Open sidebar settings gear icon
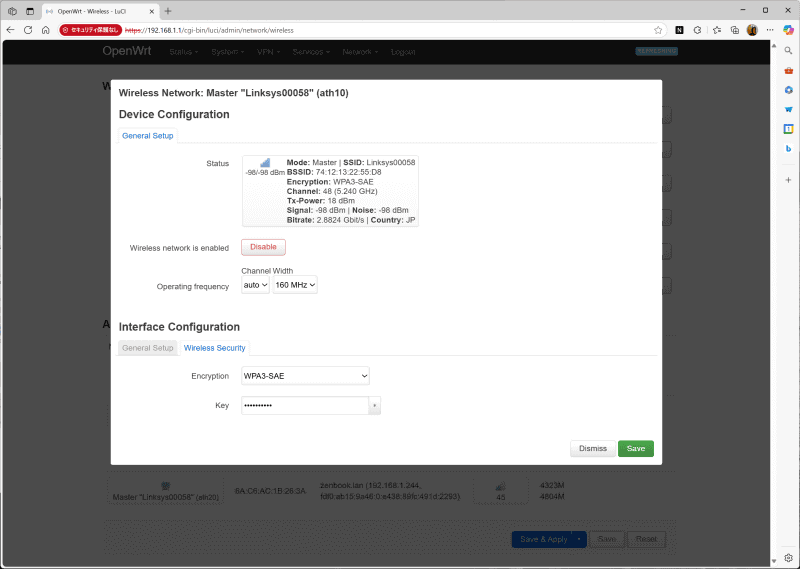 click(x=788, y=558)
